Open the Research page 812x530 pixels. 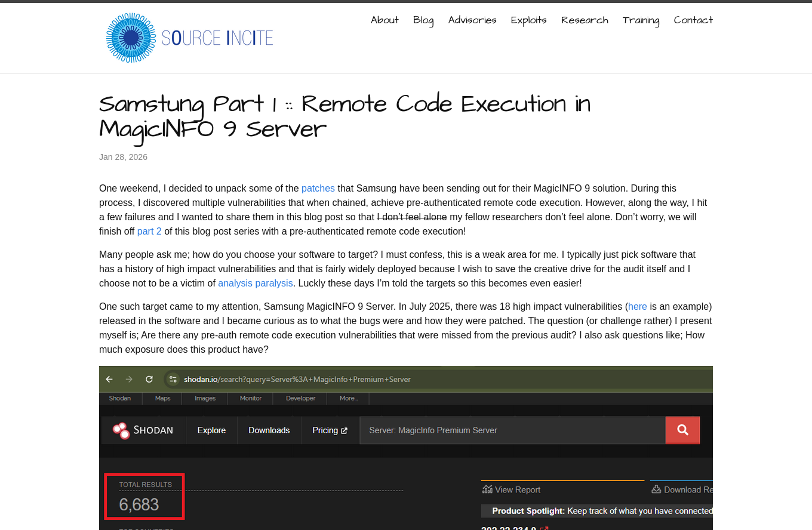tap(585, 20)
